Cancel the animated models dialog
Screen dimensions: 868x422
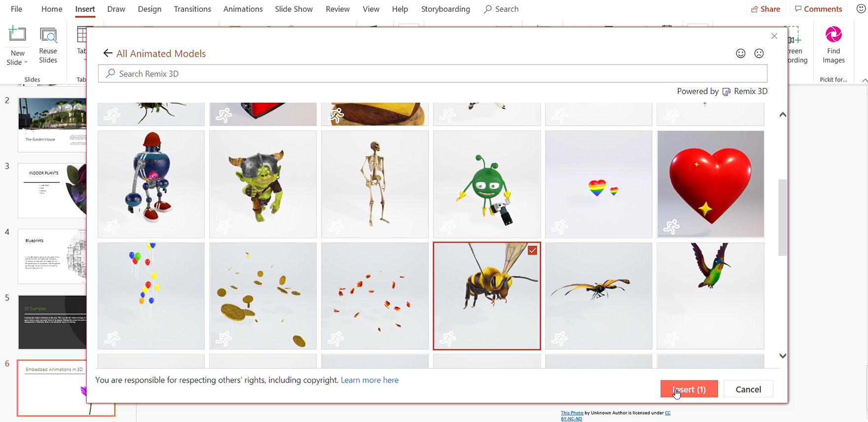(748, 389)
